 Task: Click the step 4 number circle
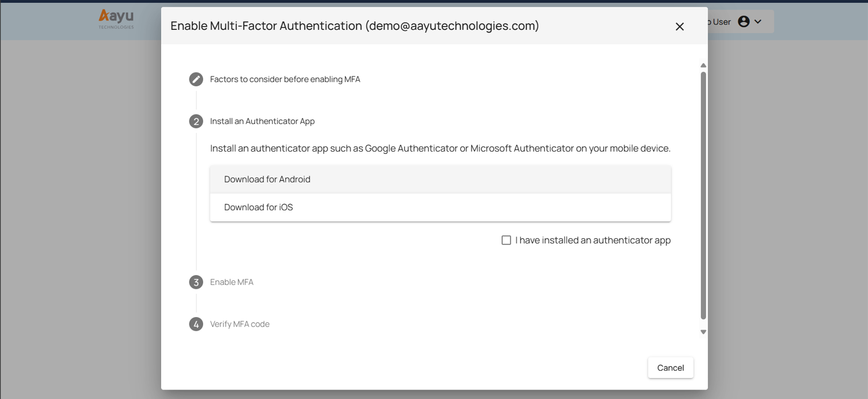coord(196,324)
